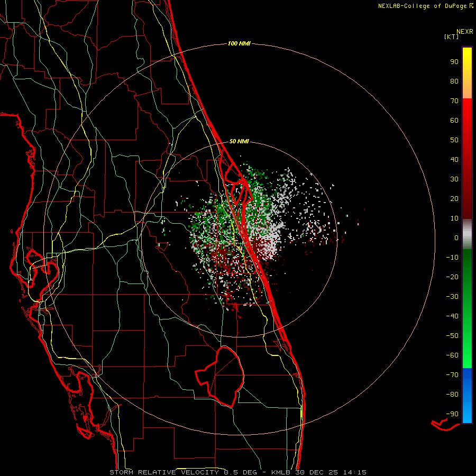Viewport: 476px width, 476px height.
Task: Click the blue bottom segment of color bar
Action: coord(467,396)
